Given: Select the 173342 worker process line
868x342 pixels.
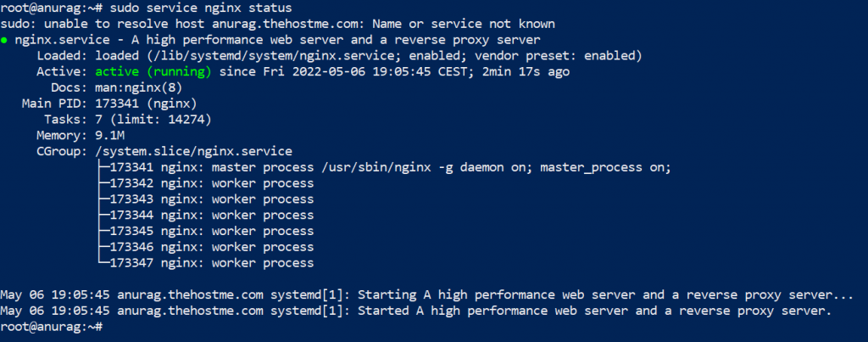Looking at the screenshot, I should [212, 183].
